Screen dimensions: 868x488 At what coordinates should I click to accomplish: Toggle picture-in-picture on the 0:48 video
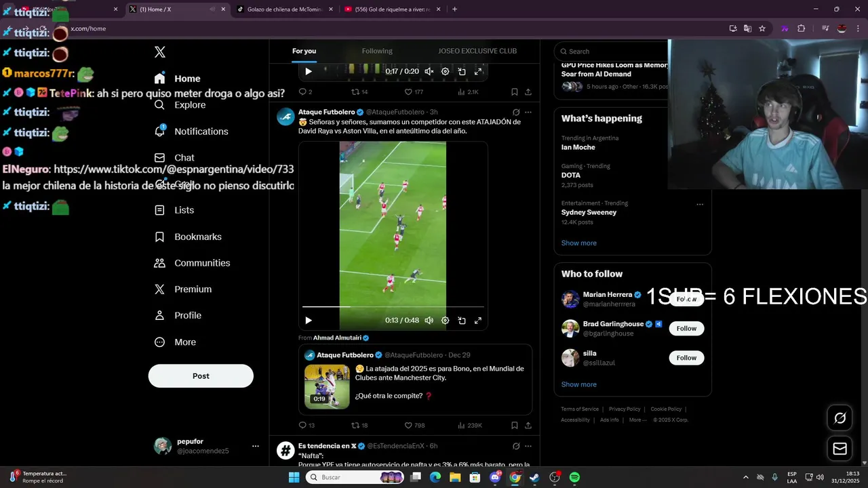[462, 321]
